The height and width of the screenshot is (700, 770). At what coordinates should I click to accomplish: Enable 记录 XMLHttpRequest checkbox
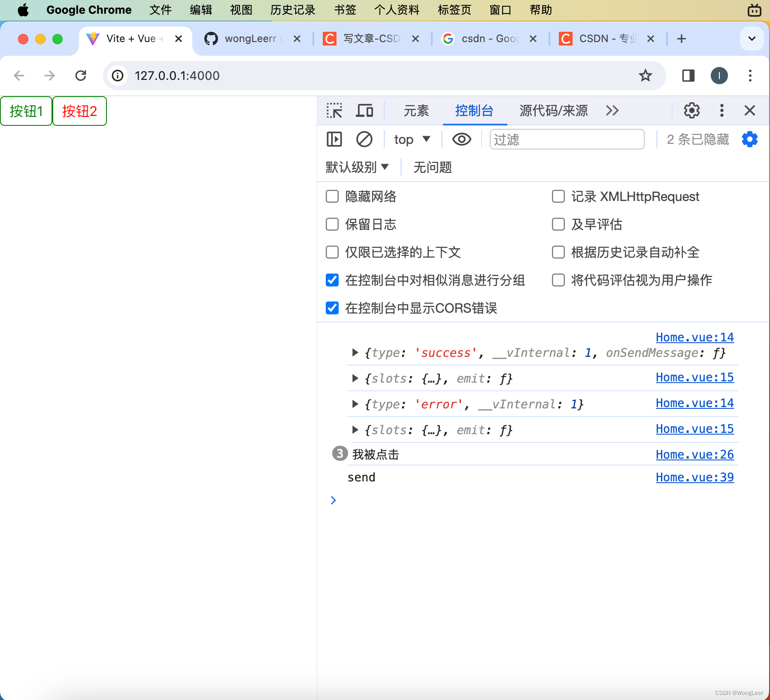click(558, 196)
